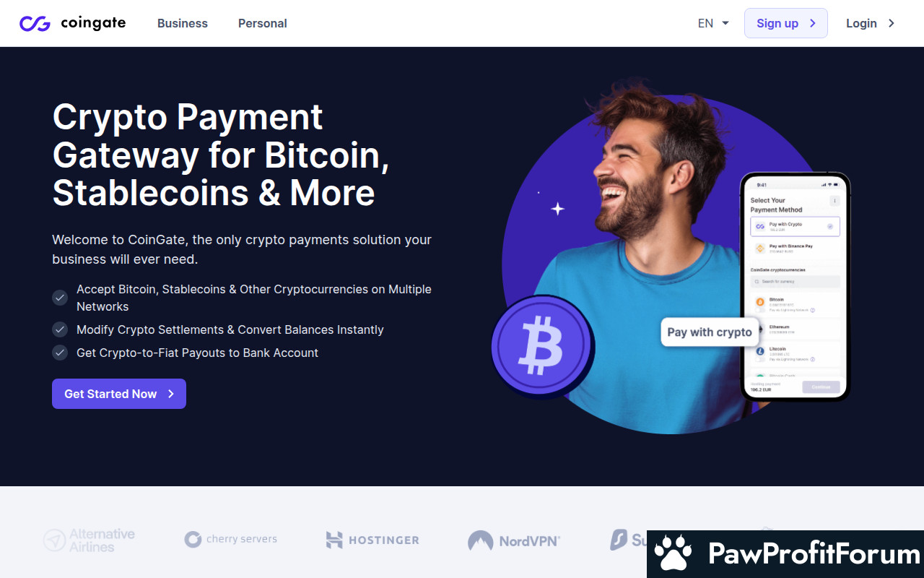924x578 pixels.
Task: Click the cherry servers logo
Action: point(230,539)
